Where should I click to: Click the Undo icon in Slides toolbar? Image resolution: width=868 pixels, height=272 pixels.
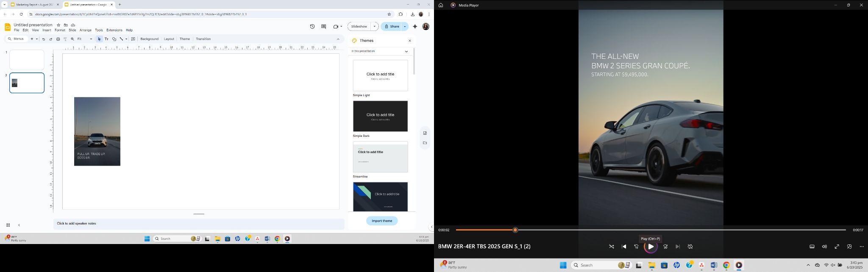tap(43, 39)
